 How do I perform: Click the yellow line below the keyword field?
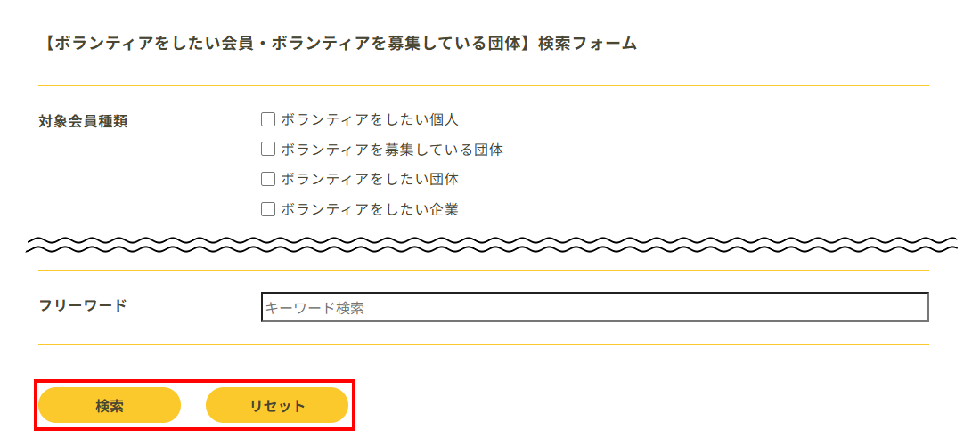(483, 344)
